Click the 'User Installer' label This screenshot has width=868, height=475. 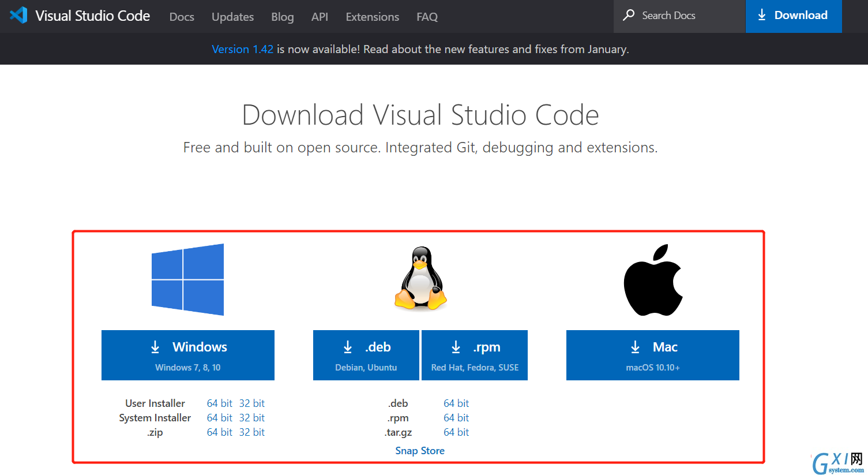point(155,403)
